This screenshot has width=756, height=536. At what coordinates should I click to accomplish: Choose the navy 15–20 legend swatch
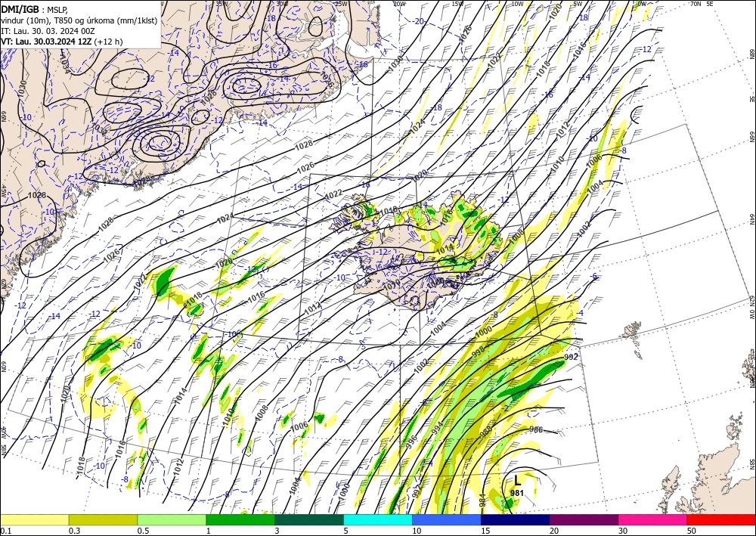516,519
